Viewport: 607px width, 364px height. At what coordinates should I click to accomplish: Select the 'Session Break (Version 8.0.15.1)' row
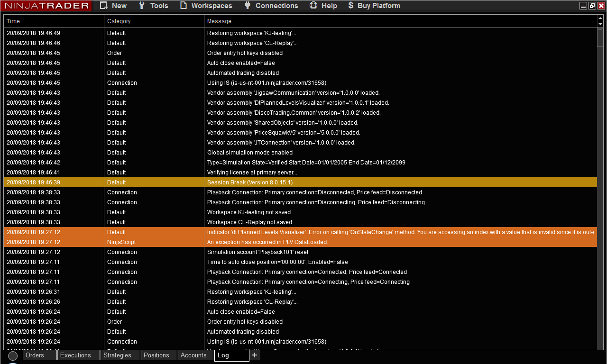pos(300,182)
